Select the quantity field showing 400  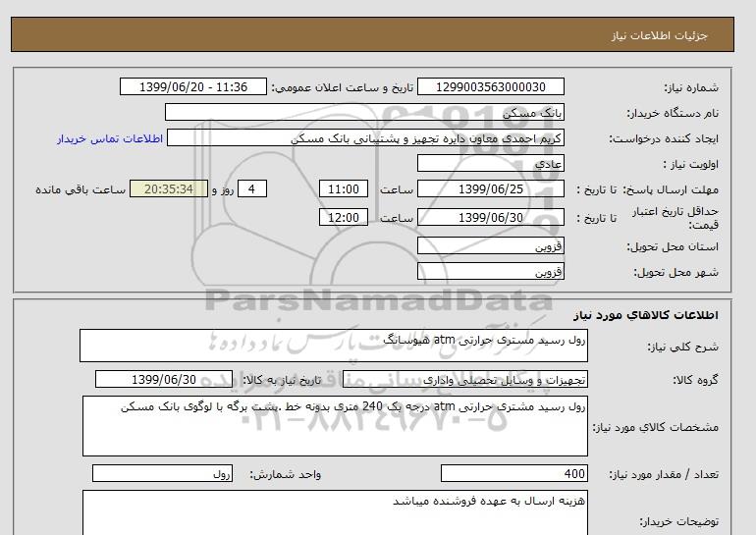[514, 474]
